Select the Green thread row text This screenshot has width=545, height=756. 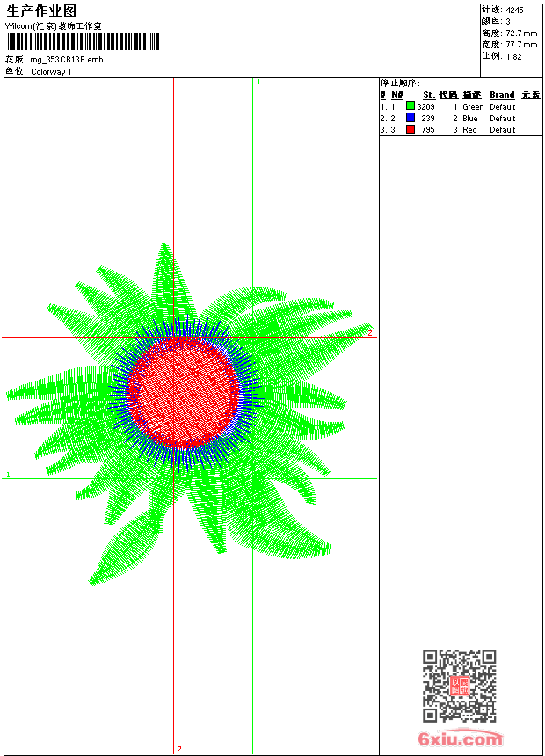(x=473, y=107)
